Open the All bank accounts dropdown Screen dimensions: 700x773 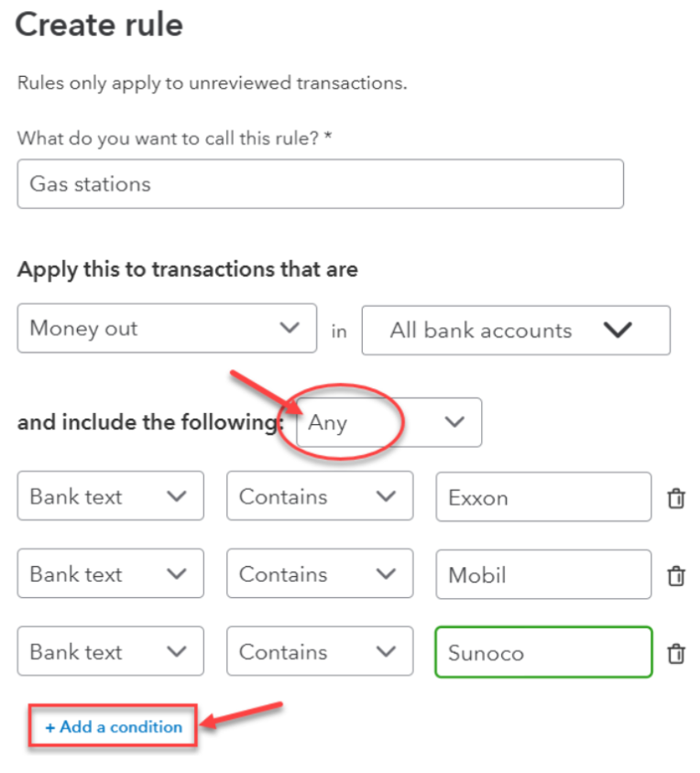point(516,331)
